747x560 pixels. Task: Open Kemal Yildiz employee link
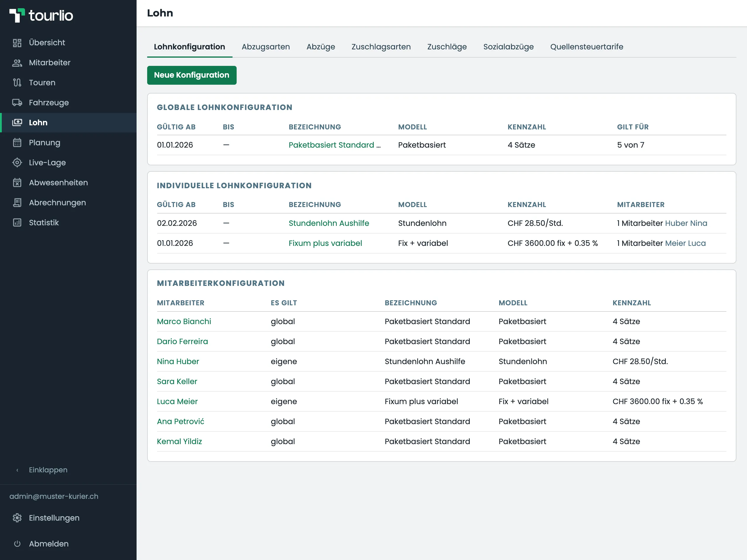coord(179,441)
